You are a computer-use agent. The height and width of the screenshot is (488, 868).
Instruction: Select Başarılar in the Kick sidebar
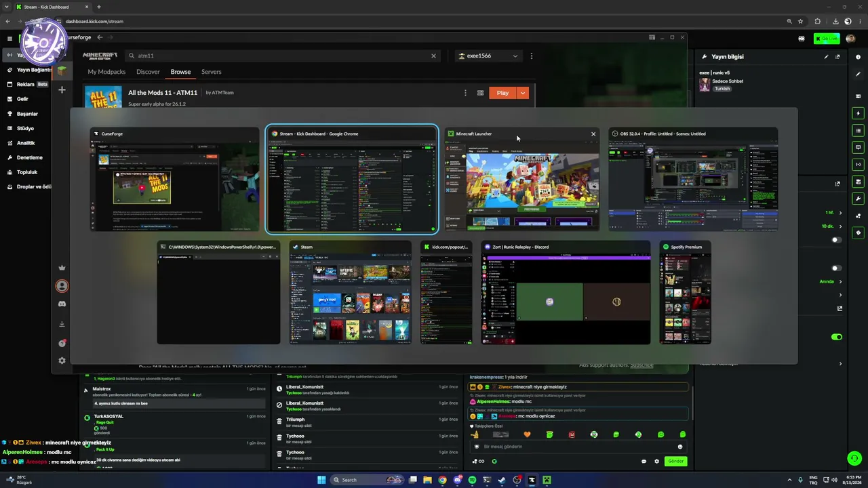click(x=27, y=114)
